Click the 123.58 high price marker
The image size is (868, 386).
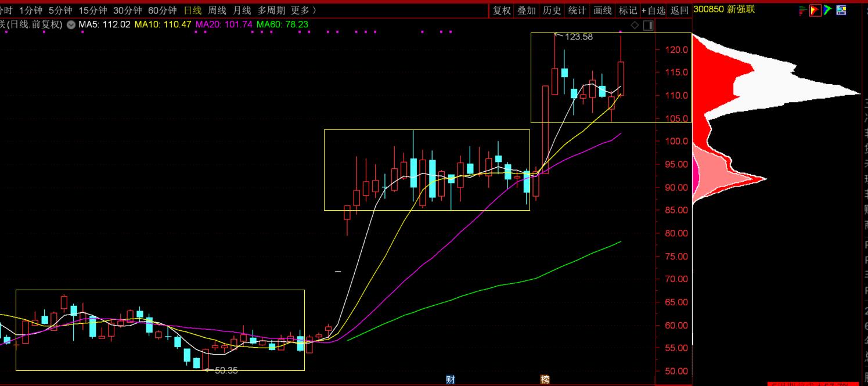click(578, 37)
